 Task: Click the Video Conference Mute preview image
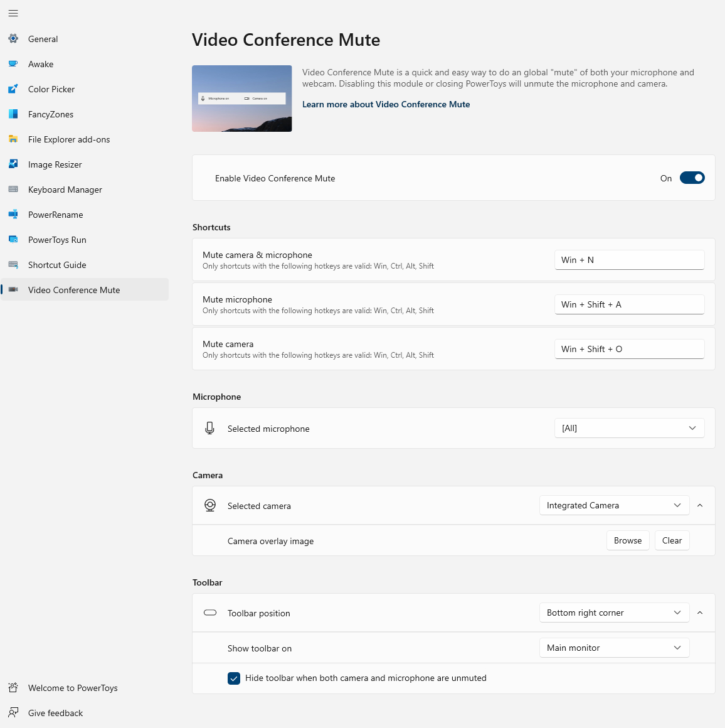[x=242, y=99]
